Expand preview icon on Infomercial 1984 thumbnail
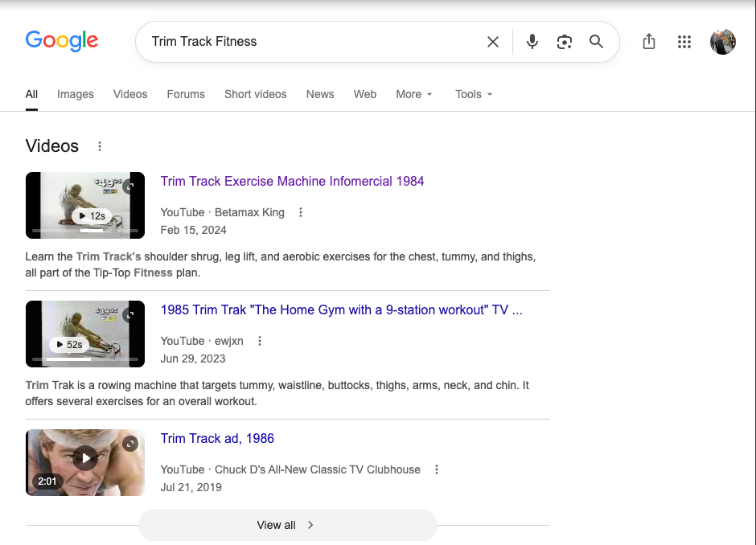This screenshot has height=545, width=756. coord(129,186)
